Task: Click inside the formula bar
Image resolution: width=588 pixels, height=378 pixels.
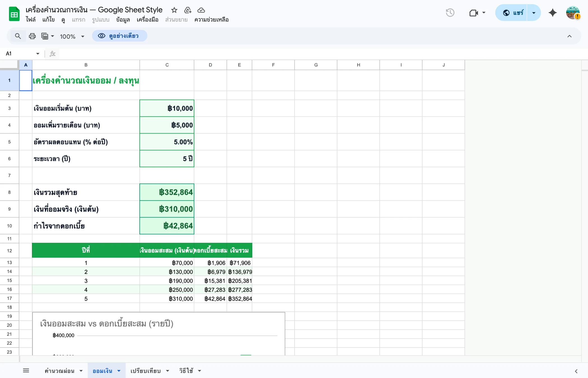Action: coord(168,53)
